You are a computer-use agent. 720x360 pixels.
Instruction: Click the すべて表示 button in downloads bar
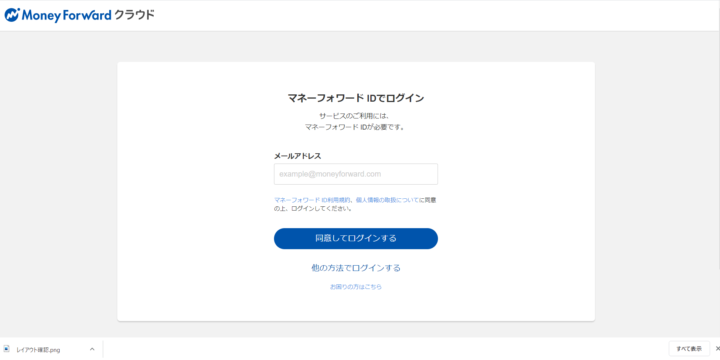689,349
